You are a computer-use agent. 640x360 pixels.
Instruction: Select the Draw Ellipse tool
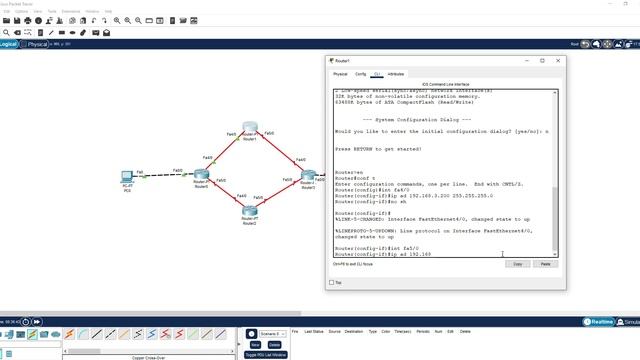point(73,33)
